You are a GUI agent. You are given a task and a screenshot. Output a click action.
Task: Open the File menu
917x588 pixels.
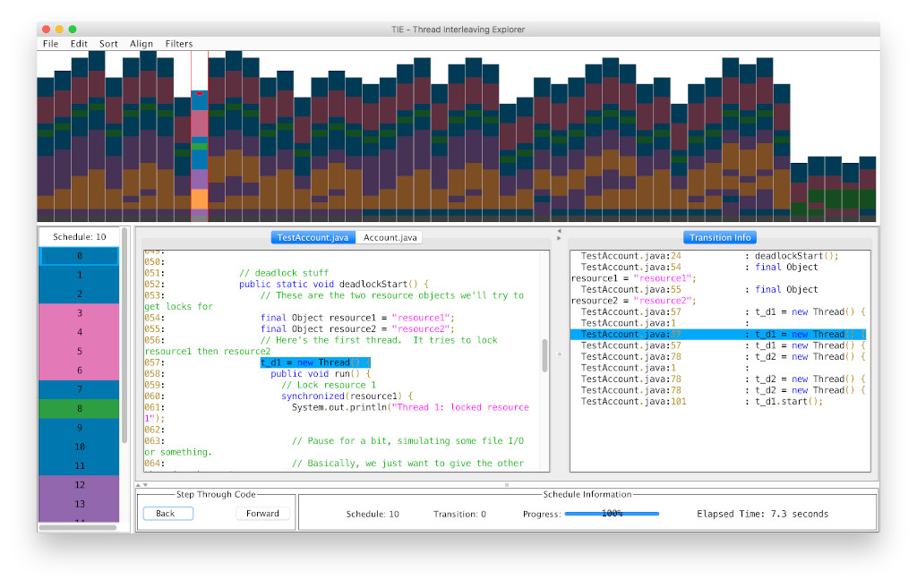50,43
